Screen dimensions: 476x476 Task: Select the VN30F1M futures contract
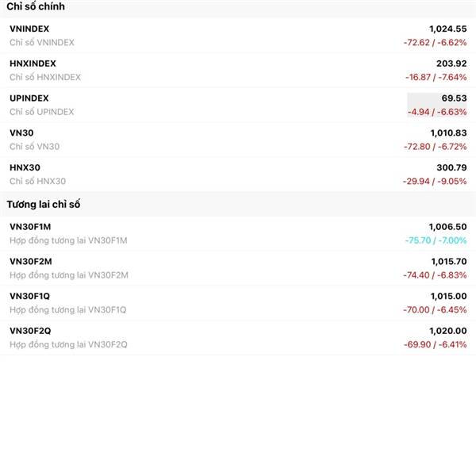(238, 233)
